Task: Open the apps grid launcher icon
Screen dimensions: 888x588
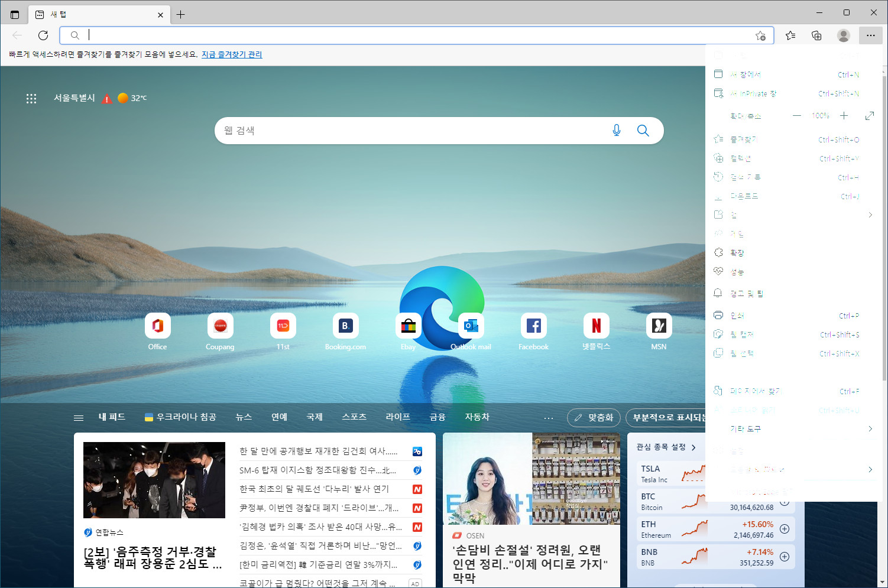Action: (31, 99)
